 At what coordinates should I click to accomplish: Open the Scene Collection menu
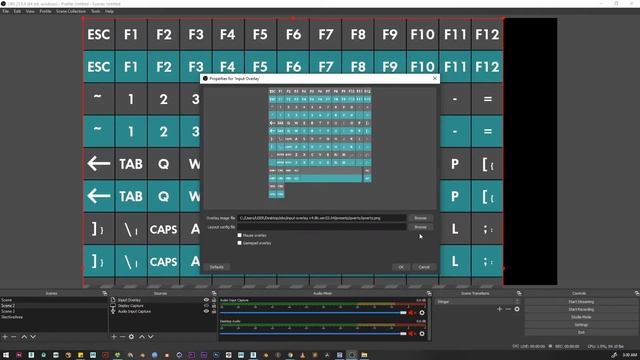pos(71,11)
